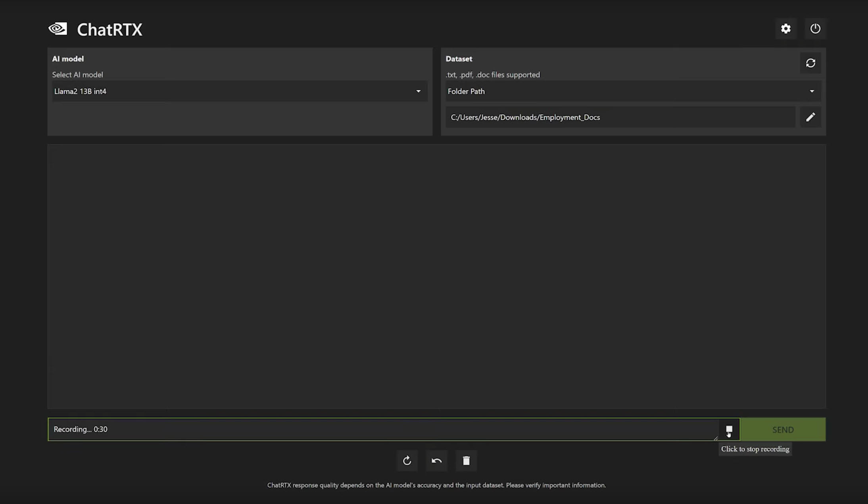This screenshot has height=504, width=868.
Task: Click the pencil edit folder path icon
Action: 810,117
